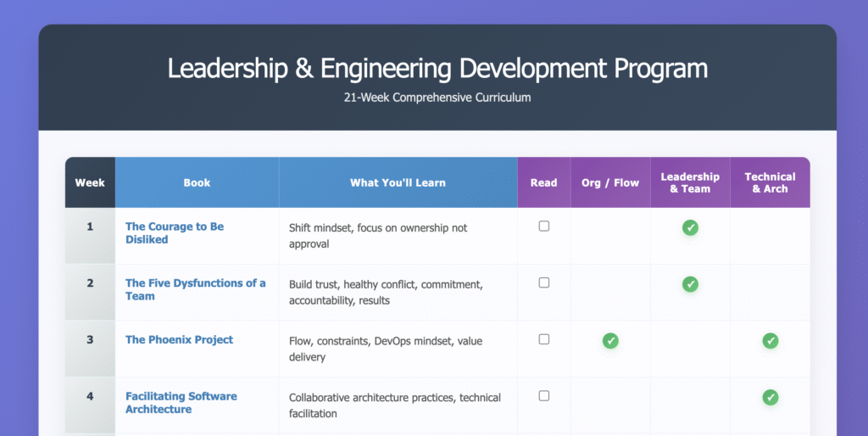Click the Technical & Arch column header
Viewport: 868px width, 436px height.
point(770,182)
